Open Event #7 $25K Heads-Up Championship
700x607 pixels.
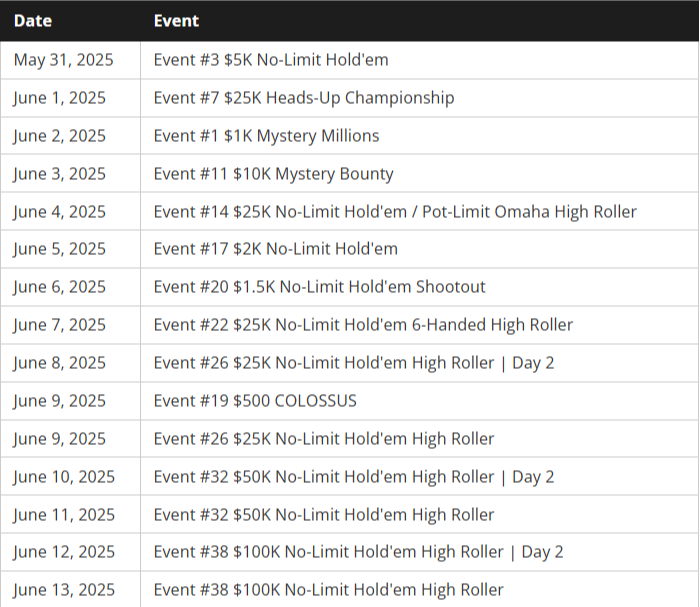click(x=303, y=98)
